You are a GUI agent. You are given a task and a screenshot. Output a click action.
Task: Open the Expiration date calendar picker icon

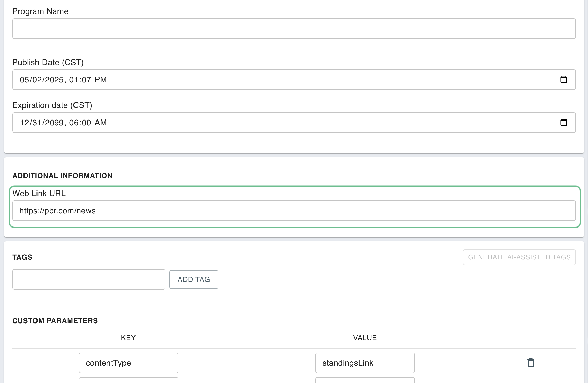(x=563, y=123)
